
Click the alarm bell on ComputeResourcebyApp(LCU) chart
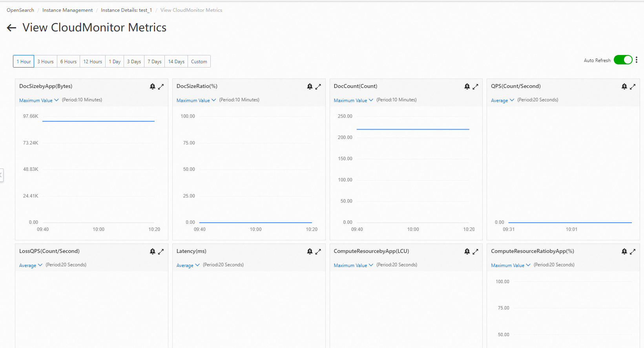467,251
